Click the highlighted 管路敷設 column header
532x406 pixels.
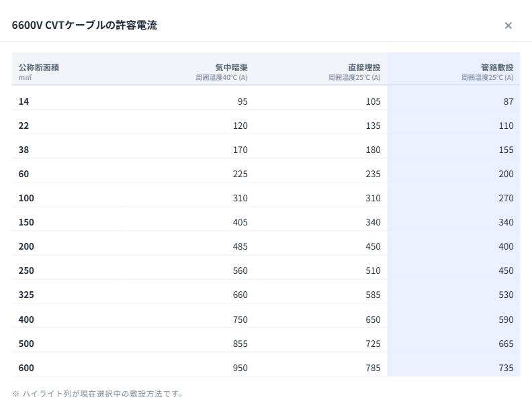coord(497,67)
